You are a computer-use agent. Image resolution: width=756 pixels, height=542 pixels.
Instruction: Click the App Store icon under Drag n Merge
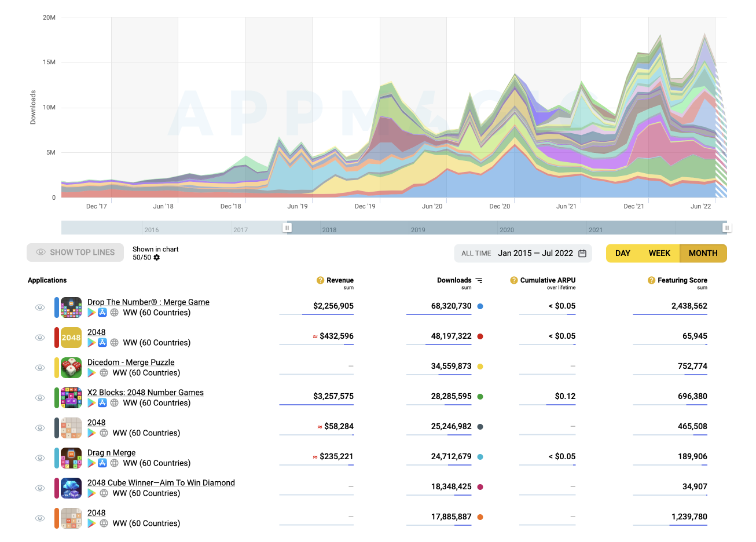coord(102,463)
